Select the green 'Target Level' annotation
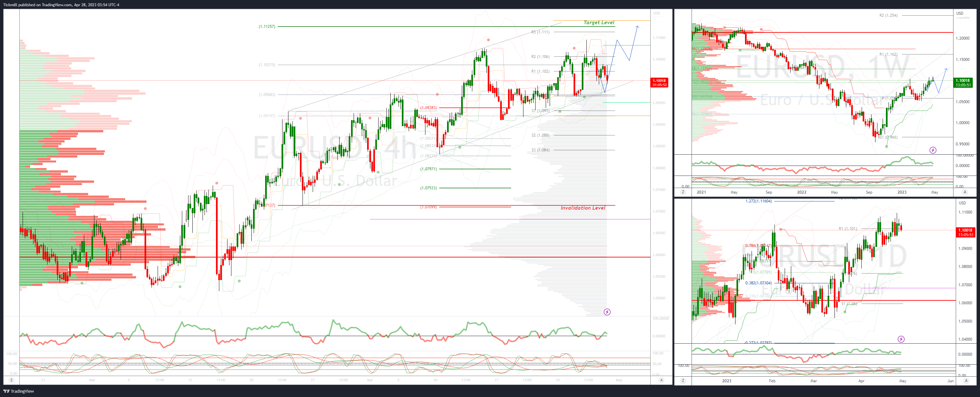 [x=599, y=22]
